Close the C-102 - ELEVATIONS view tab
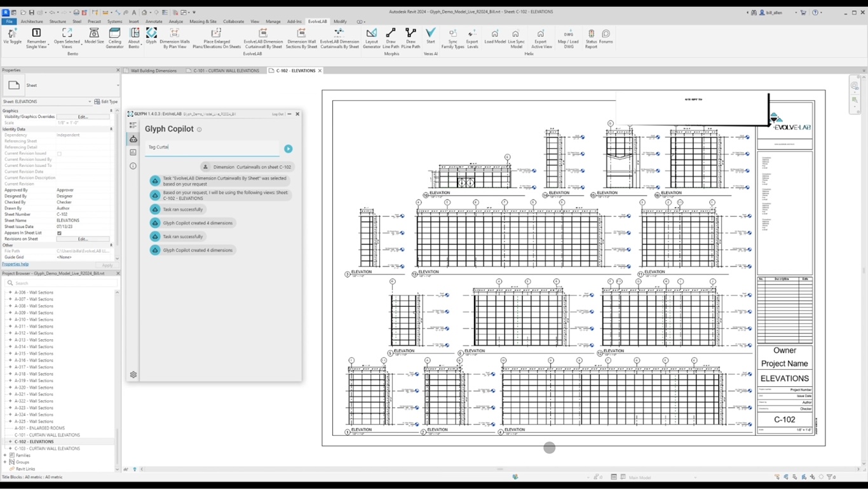Image resolution: width=868 pixels, height=493 pixels. click(320, 71)
